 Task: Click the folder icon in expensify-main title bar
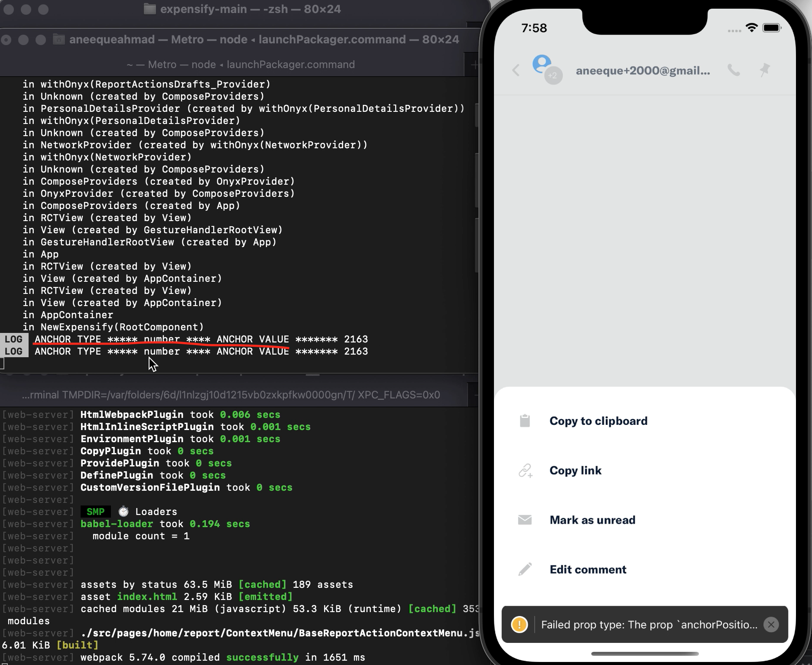(149, 9)
